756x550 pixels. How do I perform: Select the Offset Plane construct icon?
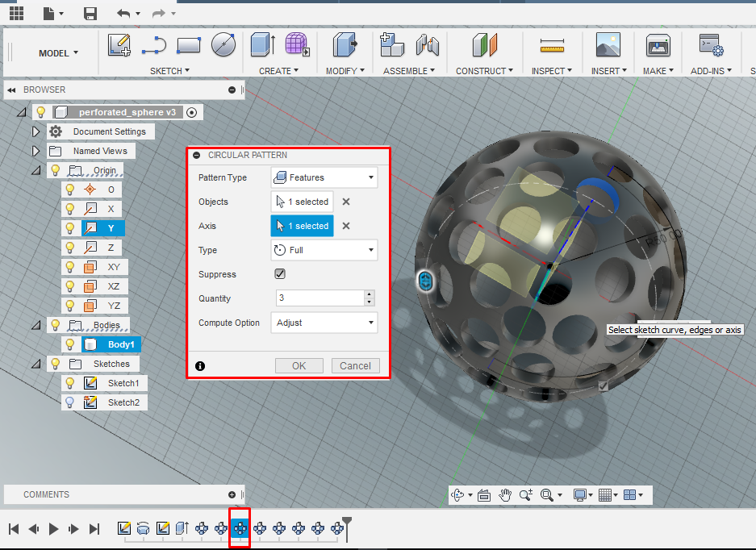click(485, 45)
